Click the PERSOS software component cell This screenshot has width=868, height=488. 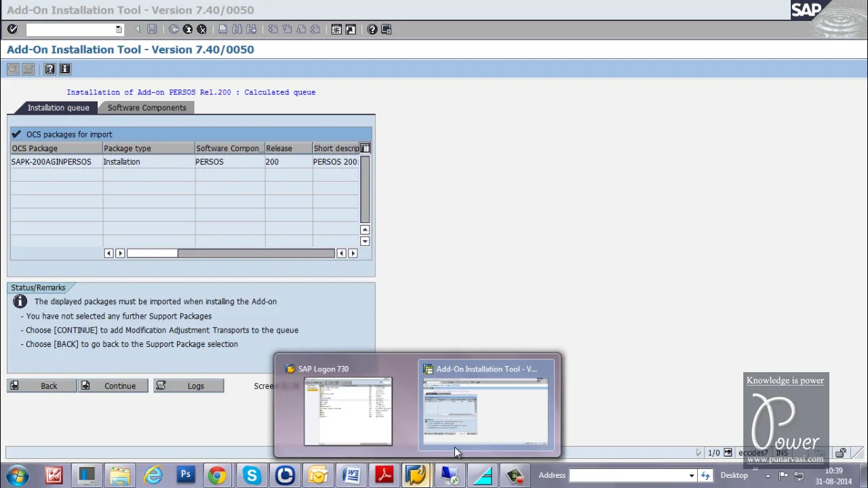click(230, 162)
